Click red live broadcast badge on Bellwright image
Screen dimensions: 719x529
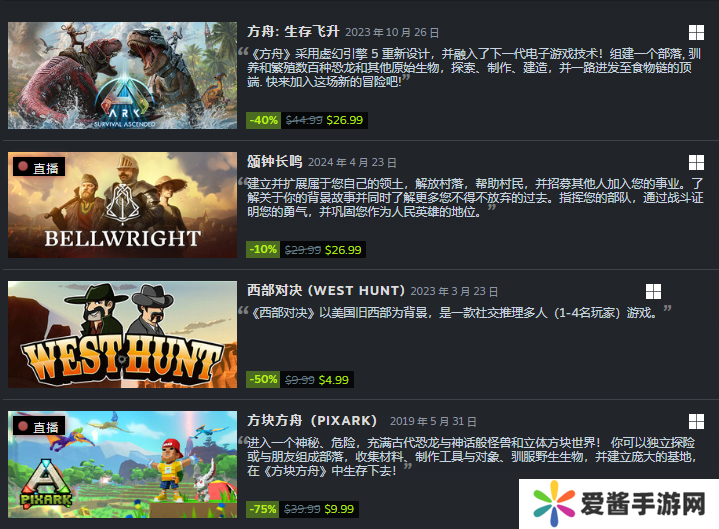tap(39, 167)
